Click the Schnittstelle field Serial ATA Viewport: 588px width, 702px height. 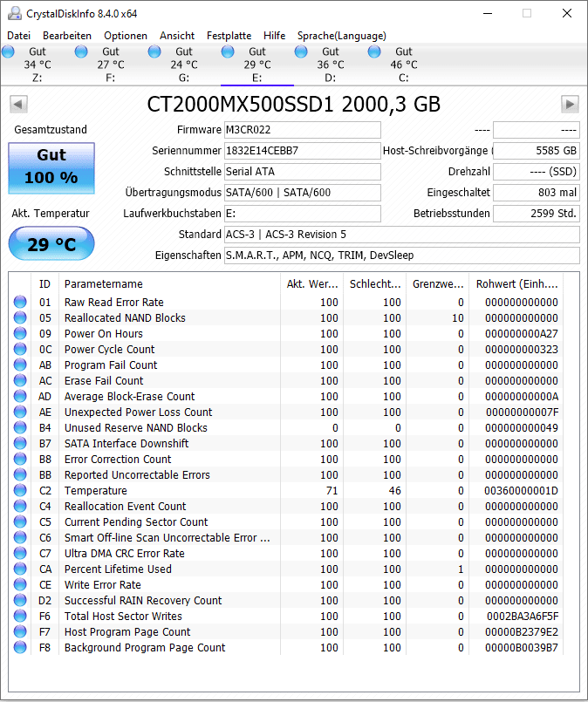(x=302, y=172)
